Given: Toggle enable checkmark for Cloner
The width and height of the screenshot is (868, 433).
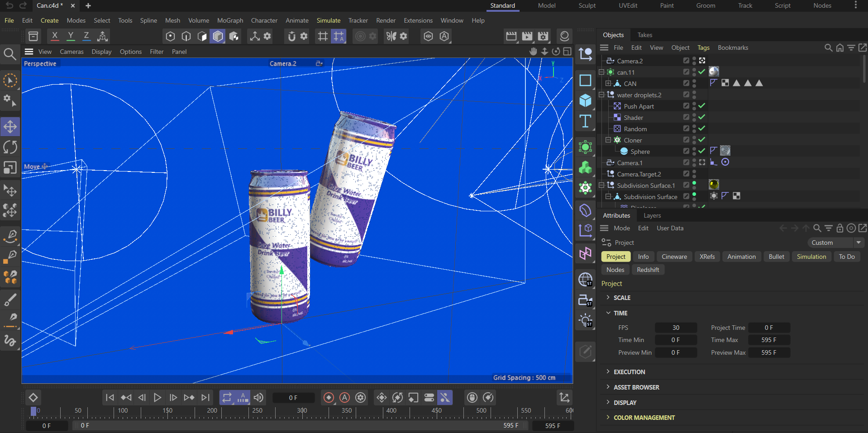Looking at the screenshot, I should tap(702, 140).
